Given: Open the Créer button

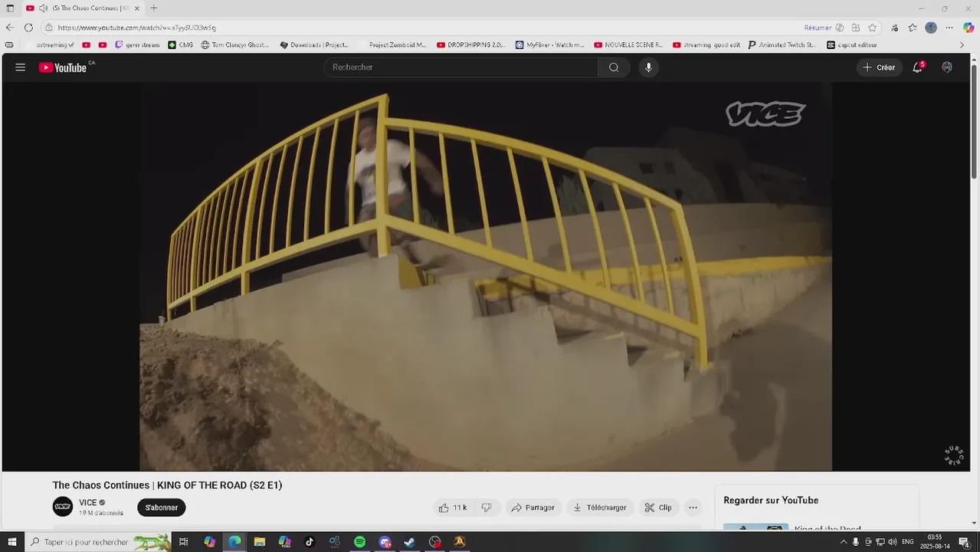Looking at the screenshot, I should point(879,67).
